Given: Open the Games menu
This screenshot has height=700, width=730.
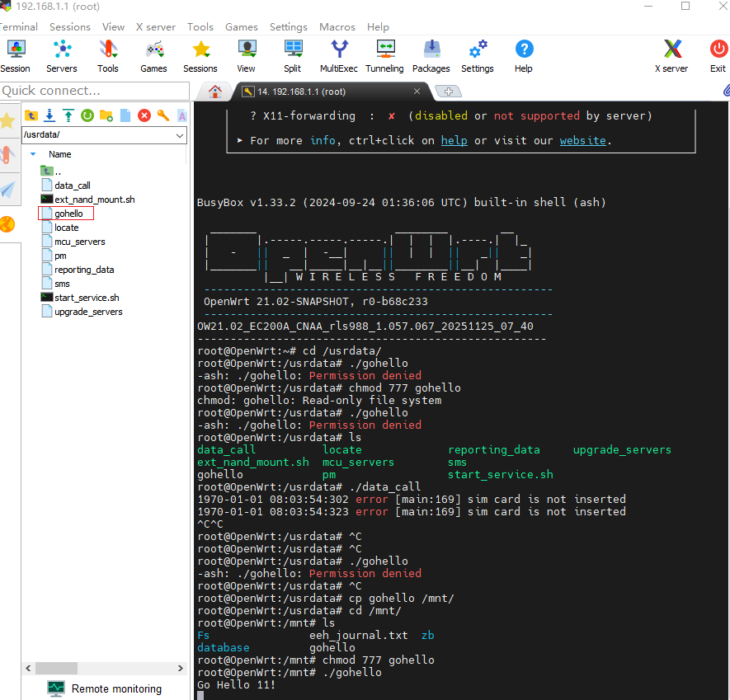Looking at the screenshot, I should 241,27.
